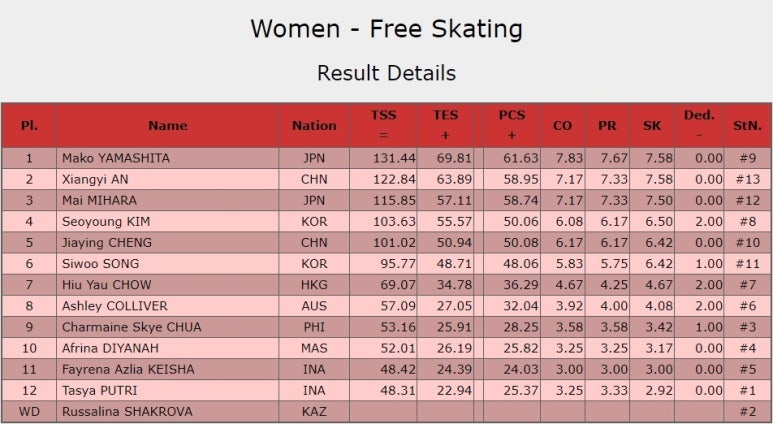The height and width of the screenshot is (424, 773).
Task: Click Afrina DIYANAH's name
Action: pyautogui.click(x=110, y=349)
